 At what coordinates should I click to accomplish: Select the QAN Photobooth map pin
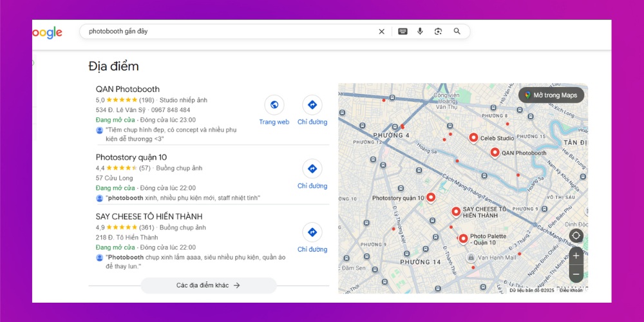(495, 153)
